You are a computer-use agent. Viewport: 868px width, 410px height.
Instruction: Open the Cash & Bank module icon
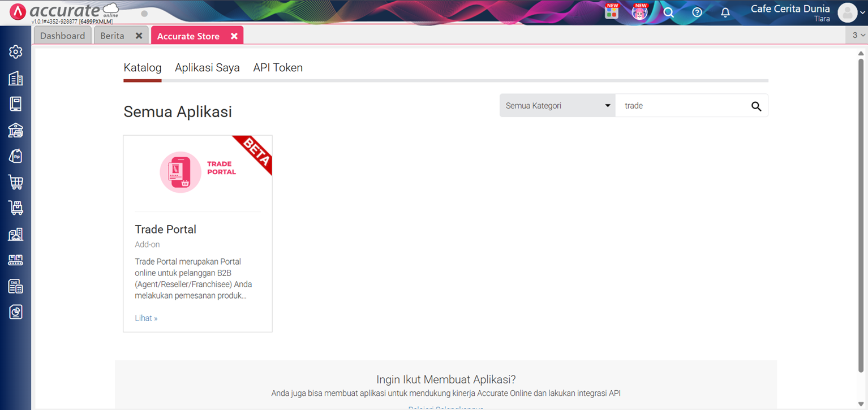tap(16, 130)
